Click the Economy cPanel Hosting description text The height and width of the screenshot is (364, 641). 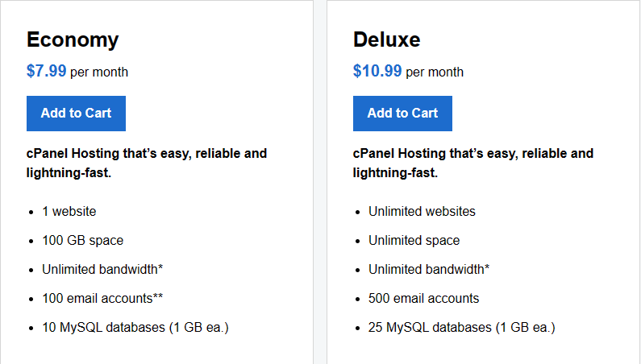pyautogui.click(x=147, y=163)
